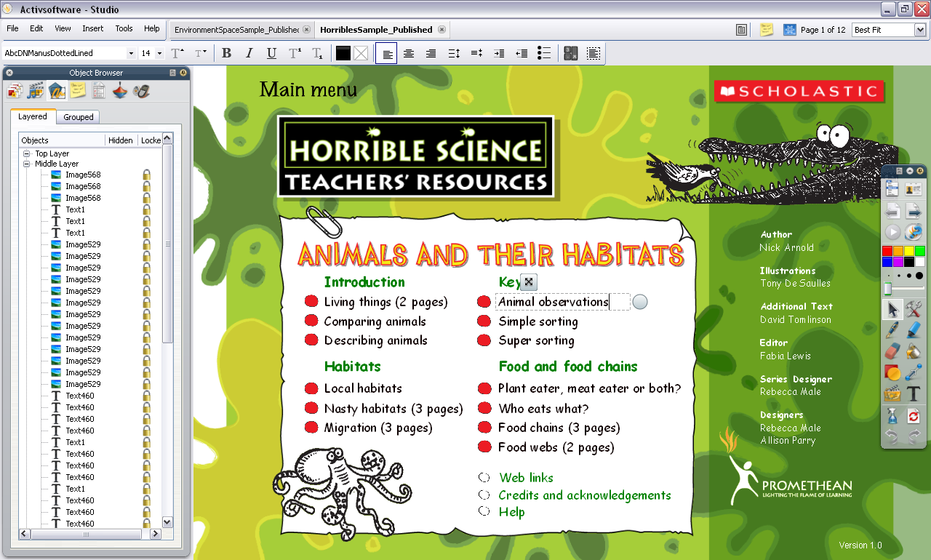Select the Highlighter tool in the toolbox
Image resolution: width=931 pixels, height=560 pixels.
pos(914,330)
